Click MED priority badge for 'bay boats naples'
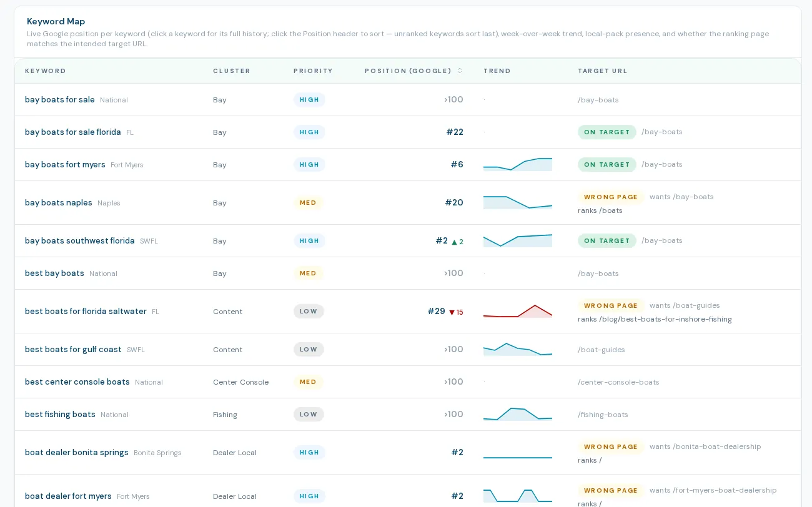812x507 pixels. [308, 203]
